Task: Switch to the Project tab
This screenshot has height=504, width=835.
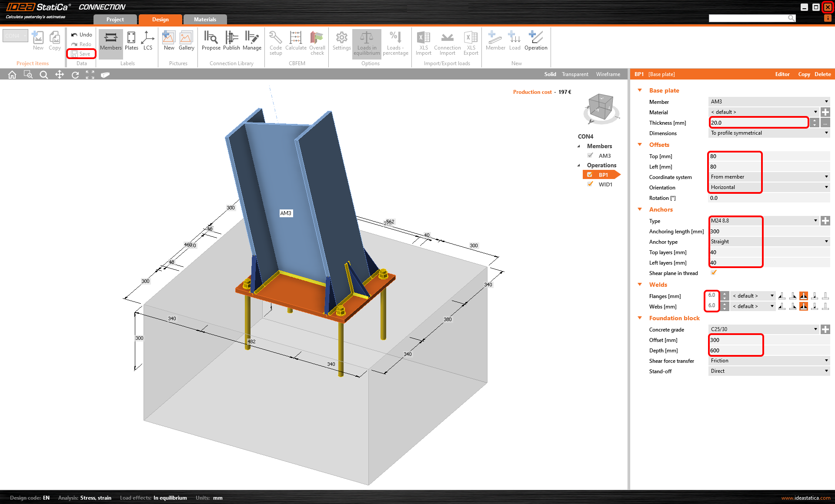Action: [115, 20]
